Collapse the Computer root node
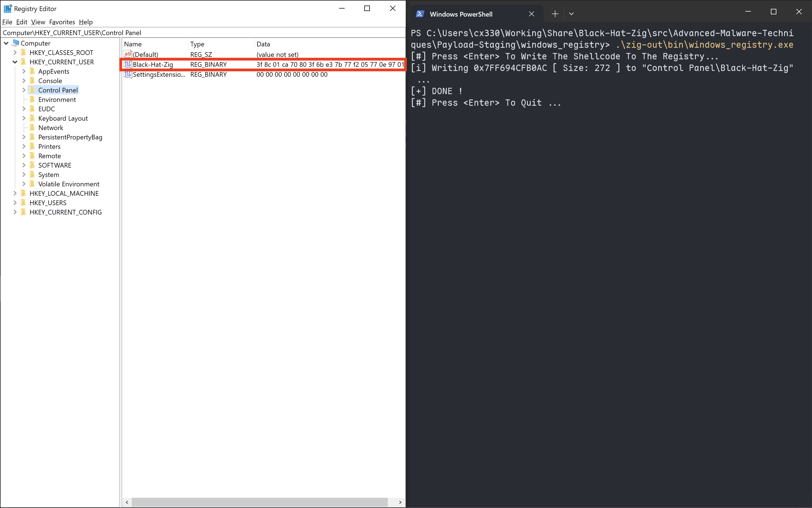Screen dimensions: 812x508 6,43
